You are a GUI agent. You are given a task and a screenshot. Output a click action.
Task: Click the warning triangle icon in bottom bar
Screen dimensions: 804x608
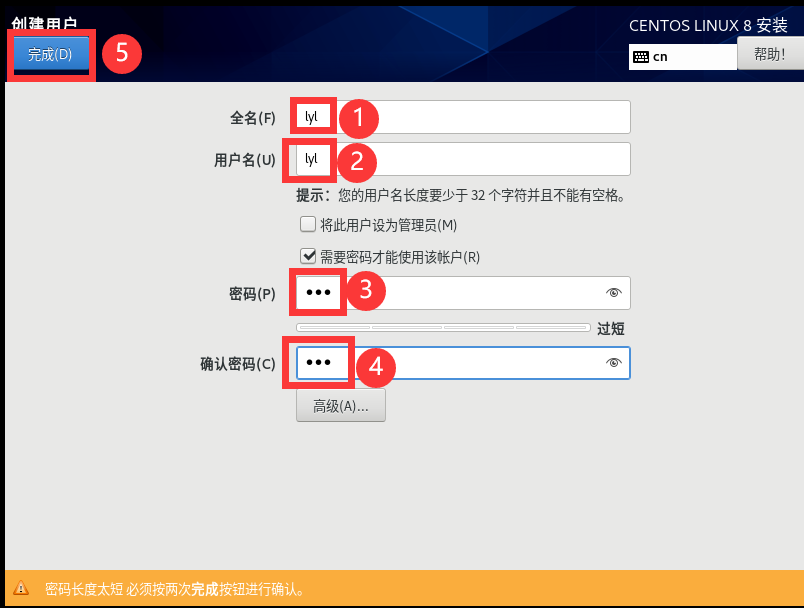21,588
